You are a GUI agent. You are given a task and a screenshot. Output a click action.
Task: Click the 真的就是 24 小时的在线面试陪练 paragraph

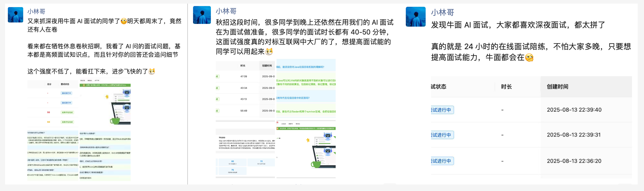pos(531,52)
